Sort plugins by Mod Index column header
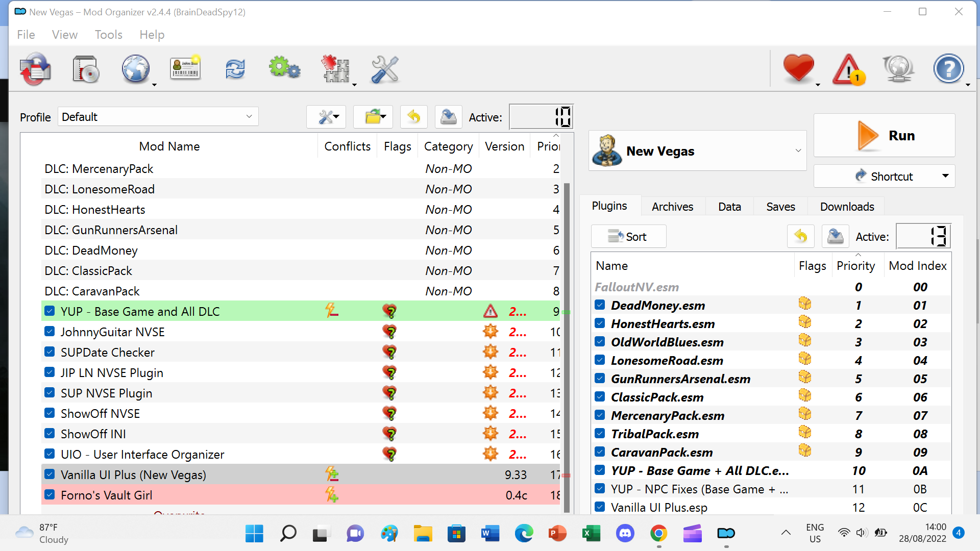The height and width of the screenshot is (551, 980). point(918,266)
